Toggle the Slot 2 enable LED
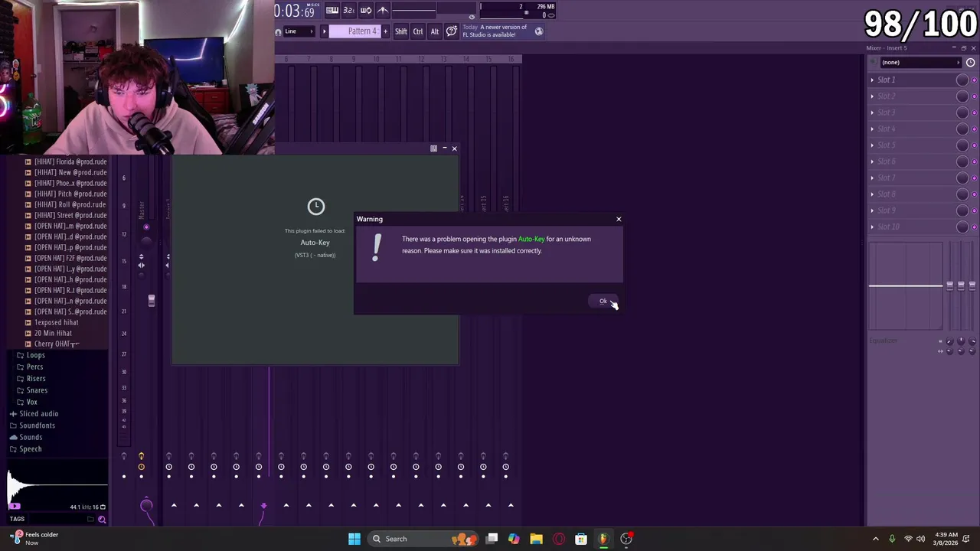Viewport: 980px width, 551px height. (974, 96)
